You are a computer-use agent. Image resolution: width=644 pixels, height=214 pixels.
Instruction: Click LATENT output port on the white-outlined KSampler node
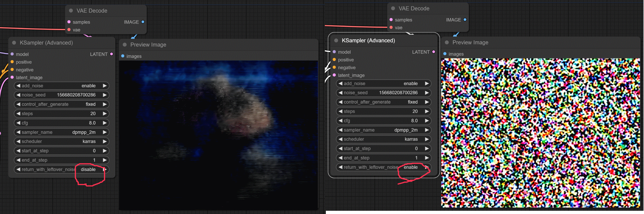pyautogui.click(x=434, y=52)
